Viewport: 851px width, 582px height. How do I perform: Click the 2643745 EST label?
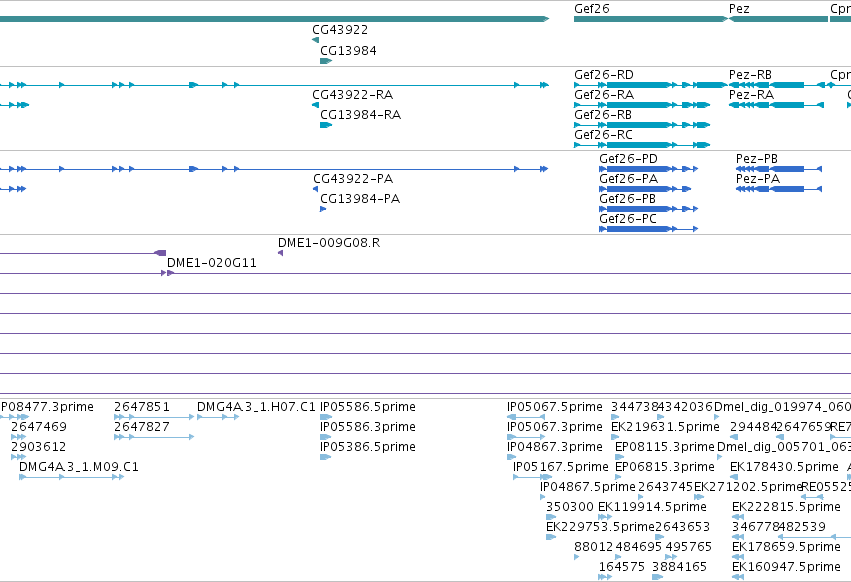(x=666, y=486)
